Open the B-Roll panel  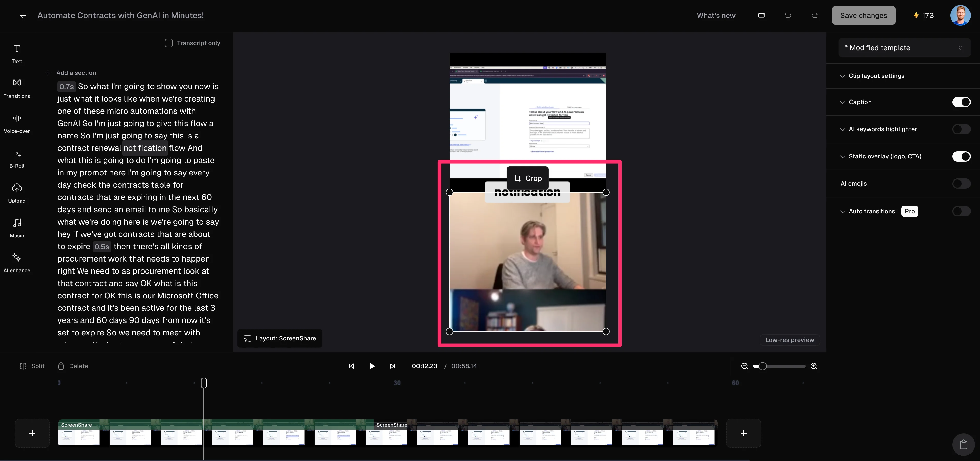[17, 158]
